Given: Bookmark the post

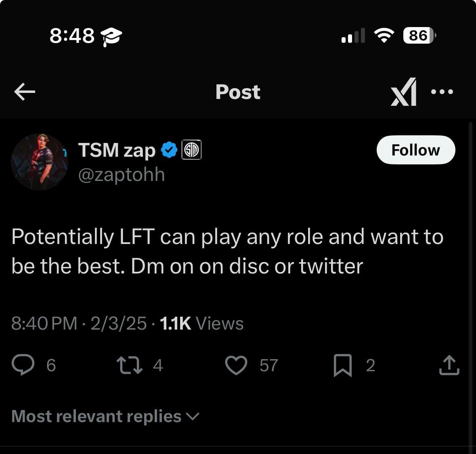Looking at the screenshot, I should [x=343, y=365].
